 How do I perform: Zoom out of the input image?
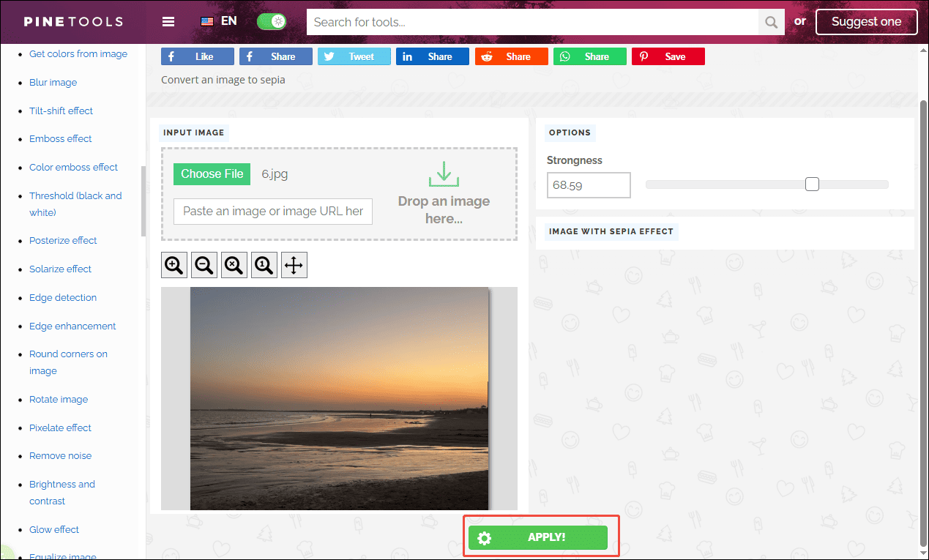pos(204,264)
